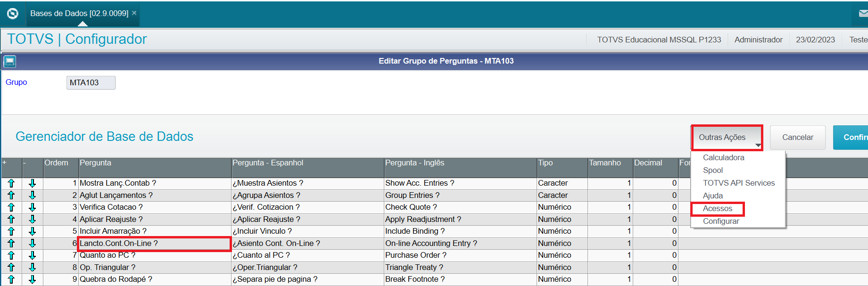This screenshot has height=286, width=868.
Task: Click the date 23/02/2023 in header
Action: tap(815, 40)
